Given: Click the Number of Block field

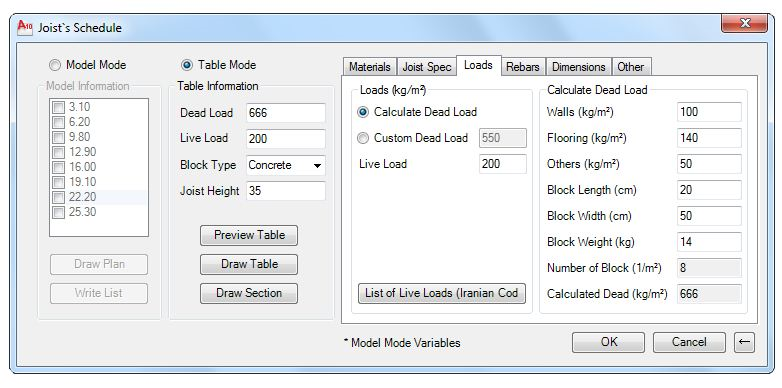Looking at the screenshot, I should 709,268.
